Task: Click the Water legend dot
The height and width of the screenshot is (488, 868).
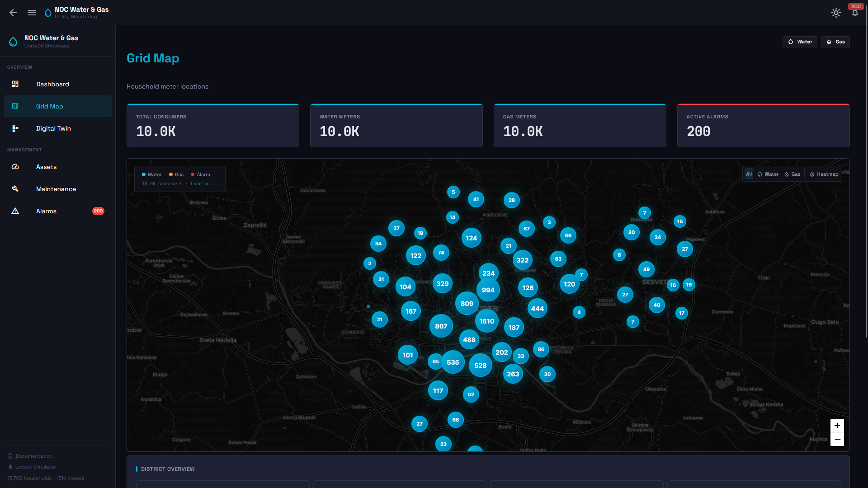Action: click(144, 174)
